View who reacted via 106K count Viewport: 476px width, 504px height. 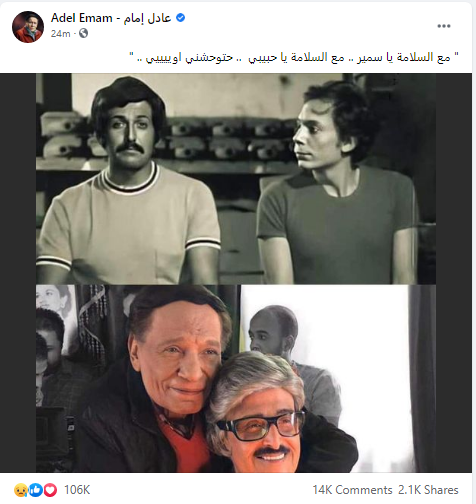click(x=77, y=490)
